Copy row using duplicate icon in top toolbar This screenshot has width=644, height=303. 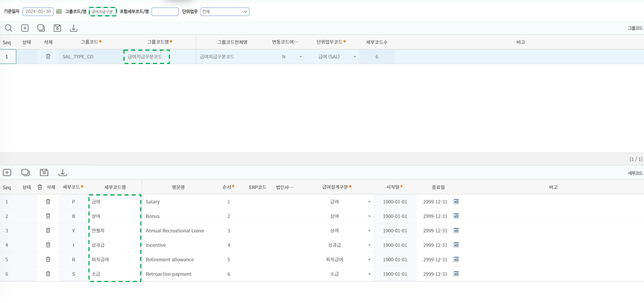[41, 28]
